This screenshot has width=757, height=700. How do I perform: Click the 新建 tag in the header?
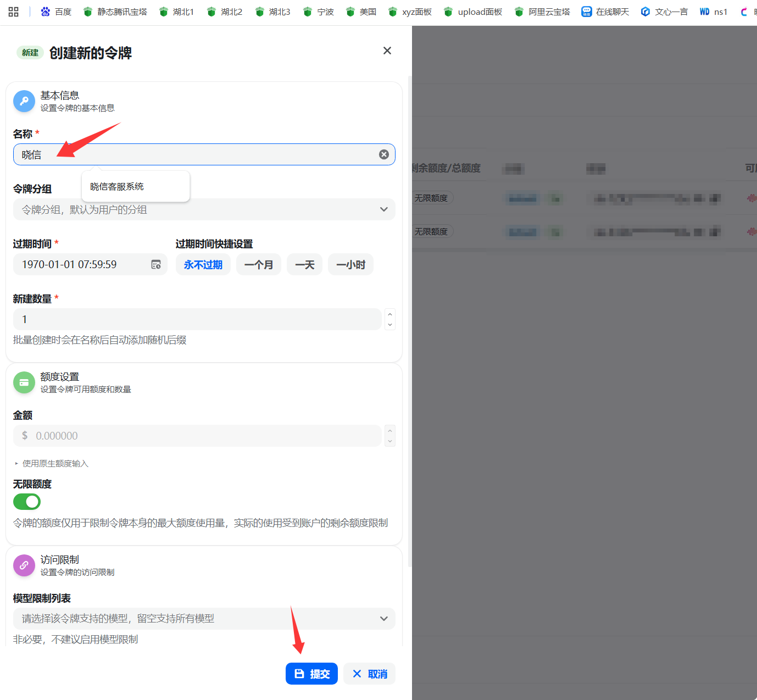[30, 53]
